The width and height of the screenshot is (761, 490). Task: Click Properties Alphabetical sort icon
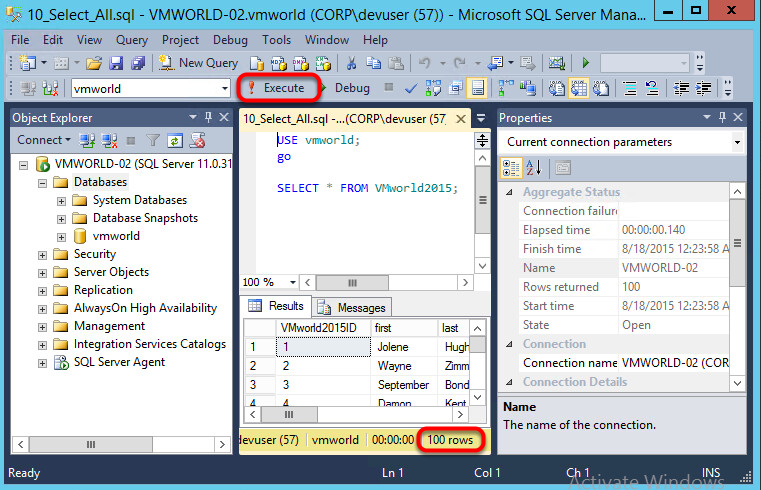coord(533,168)
